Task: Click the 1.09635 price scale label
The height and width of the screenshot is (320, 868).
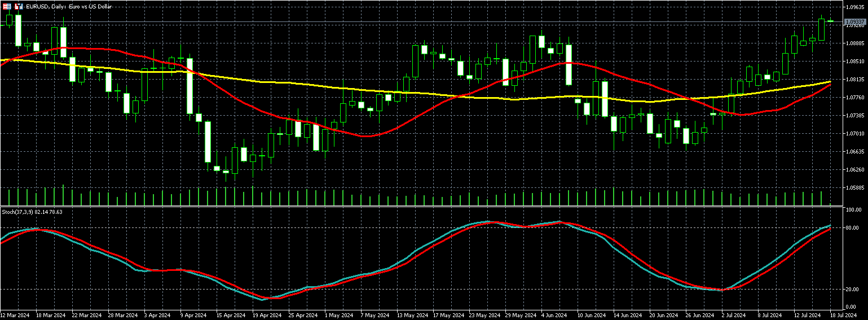Action: click(x=854, y=7)
